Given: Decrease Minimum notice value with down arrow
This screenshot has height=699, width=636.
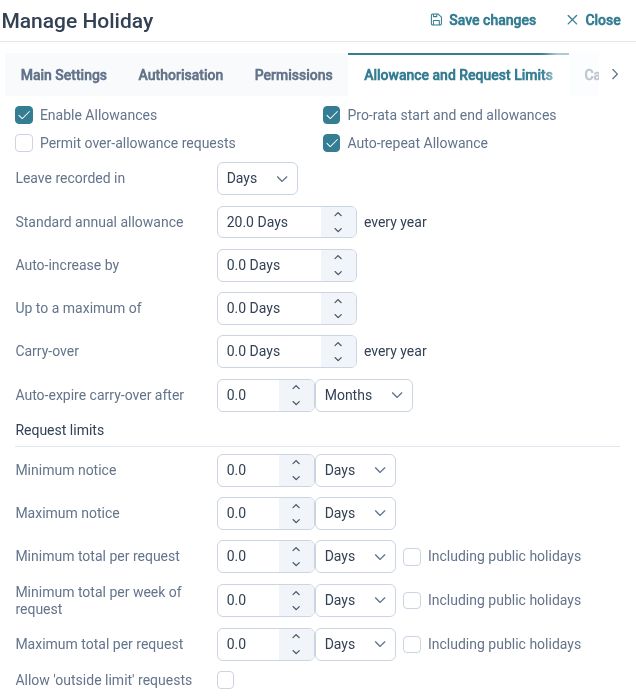Looking at the screenshot, I should tap(296, 478).
